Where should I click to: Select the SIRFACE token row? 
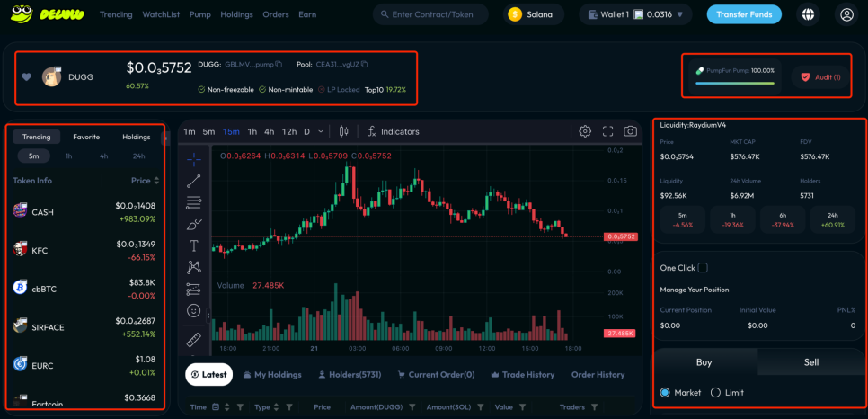pyautogui.click(x=85, y=327)
